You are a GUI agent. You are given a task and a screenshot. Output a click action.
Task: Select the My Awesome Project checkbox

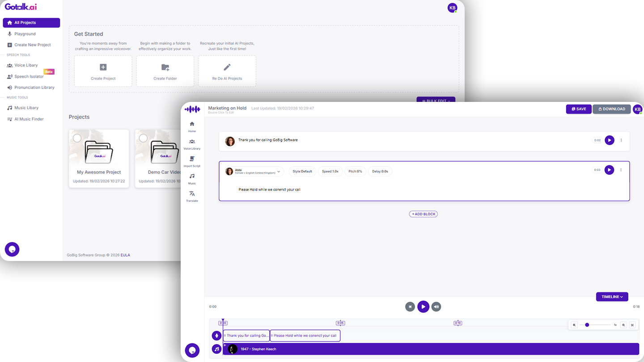pyautogui.click(x=77, y=138)
